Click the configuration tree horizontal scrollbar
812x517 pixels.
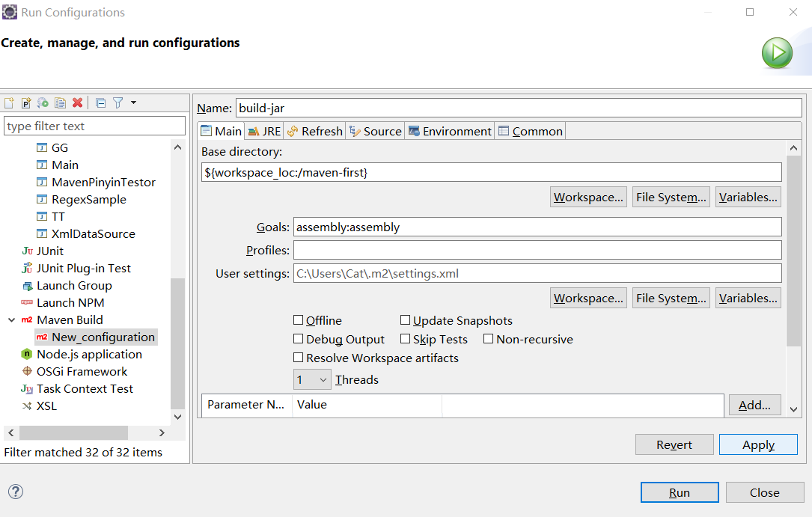point(73,432)
